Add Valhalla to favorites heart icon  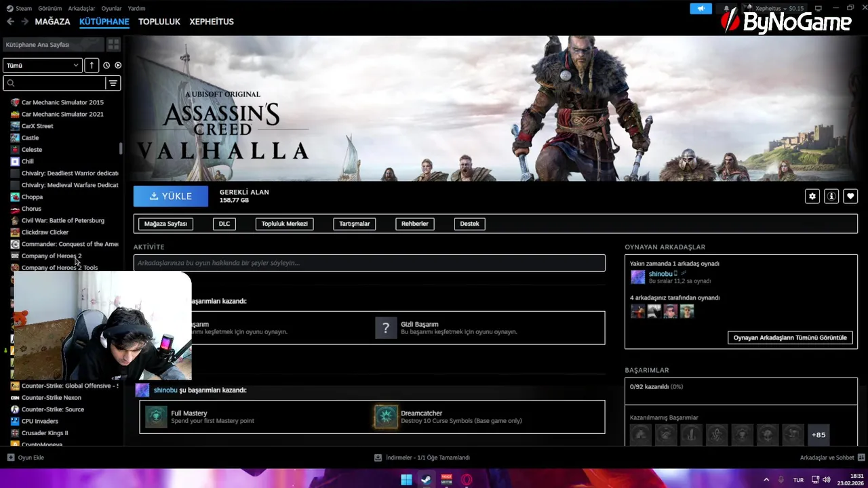click(x=850, y=196)
